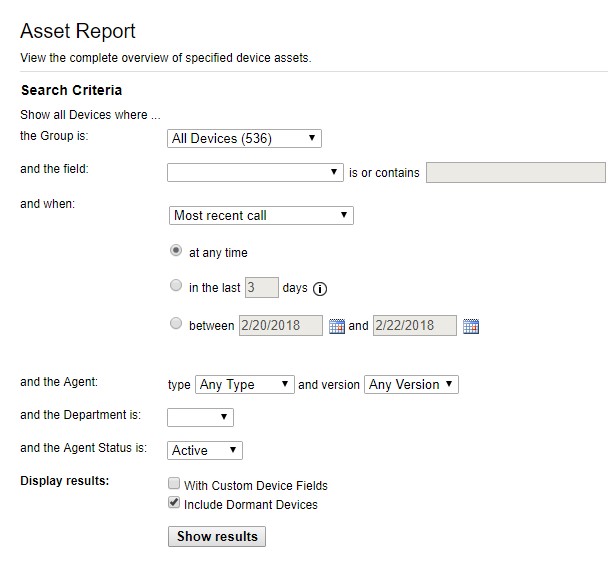This screenshot has height=565, width=608.
Task: Expand the Any Version dropdown
Action: [411, 384]
